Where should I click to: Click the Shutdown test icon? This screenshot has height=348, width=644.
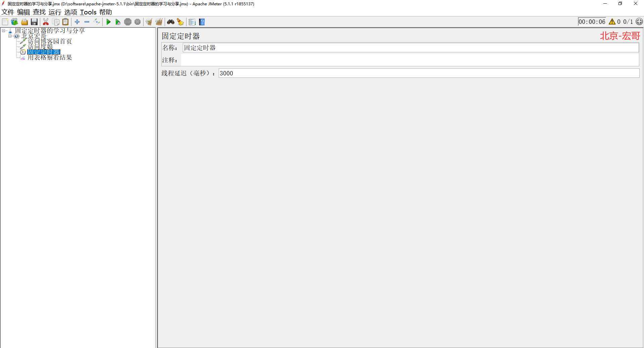point(138,22)
